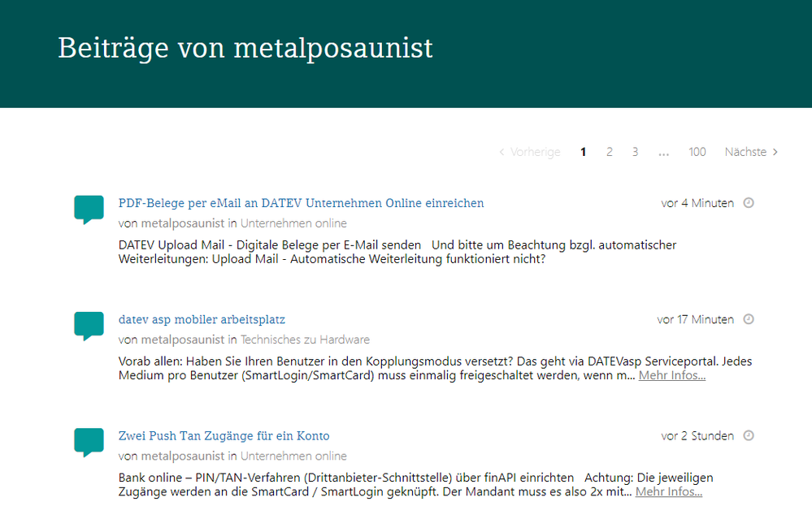
Task: Open 'Unternehmen online' board under PDF-Belege post
Action: [293, 223]
